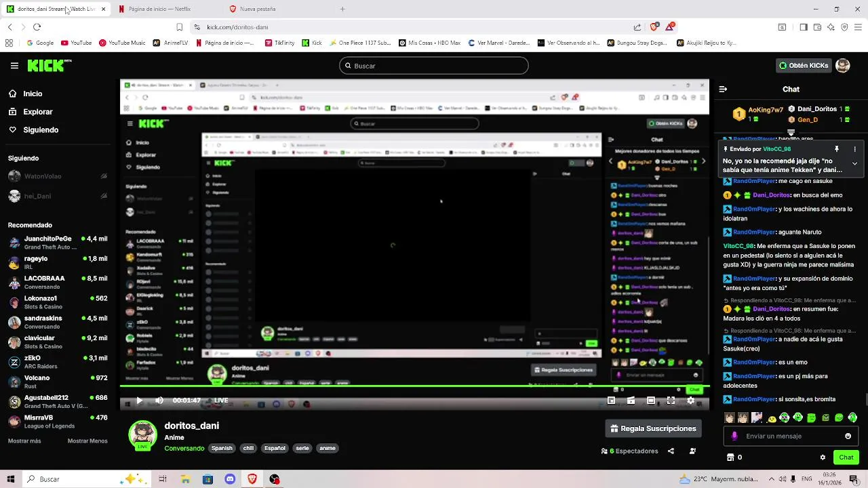Viewport: 868px width, 488px height.
Task: Open emoji picker in chat input
Action: pyautogui.click(x=848, y=436)
